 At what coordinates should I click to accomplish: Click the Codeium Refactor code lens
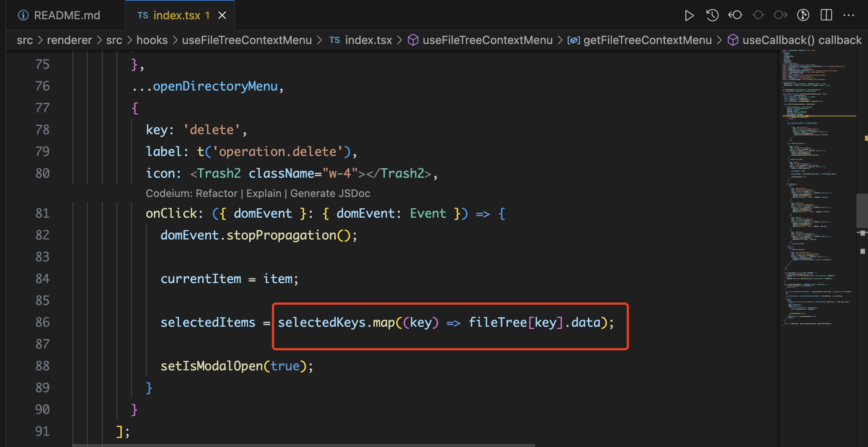point(217,193)
